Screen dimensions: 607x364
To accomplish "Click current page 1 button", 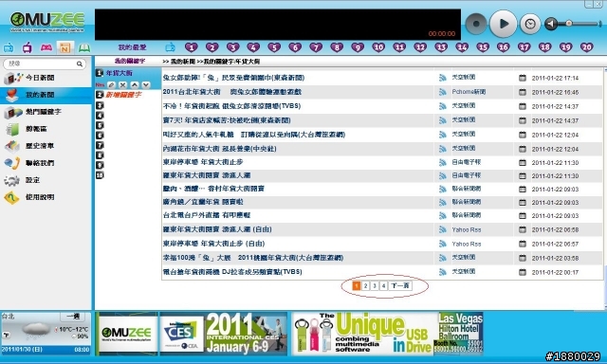I will click(357, 286).
